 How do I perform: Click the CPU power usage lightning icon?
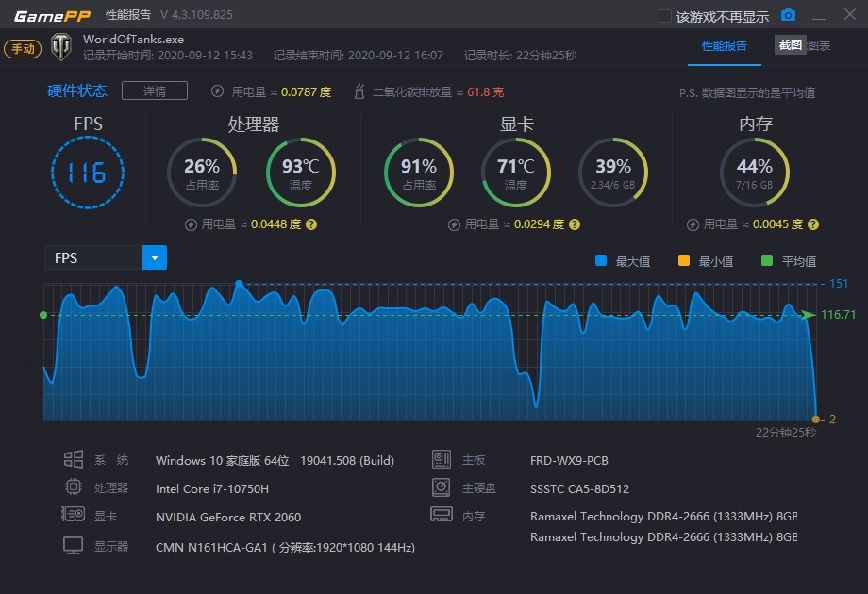[191, 224]
